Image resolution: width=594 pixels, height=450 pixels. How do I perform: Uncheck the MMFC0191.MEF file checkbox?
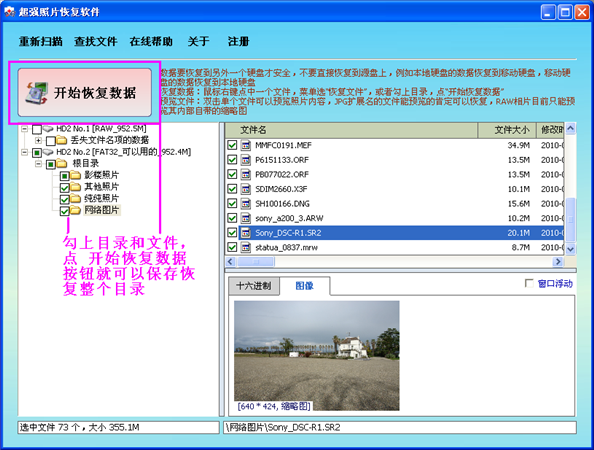coord(232,145)
